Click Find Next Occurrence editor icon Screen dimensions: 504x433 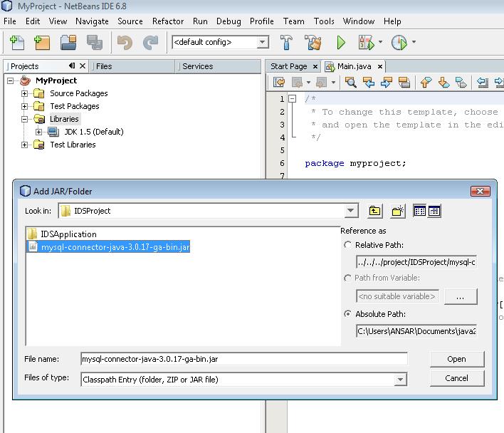pos(386,83)
